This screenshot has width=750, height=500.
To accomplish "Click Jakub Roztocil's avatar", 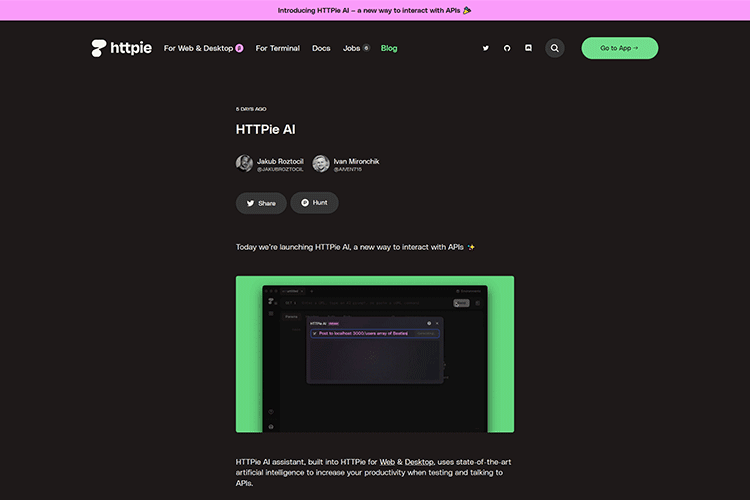I will [x=244, y=163].
